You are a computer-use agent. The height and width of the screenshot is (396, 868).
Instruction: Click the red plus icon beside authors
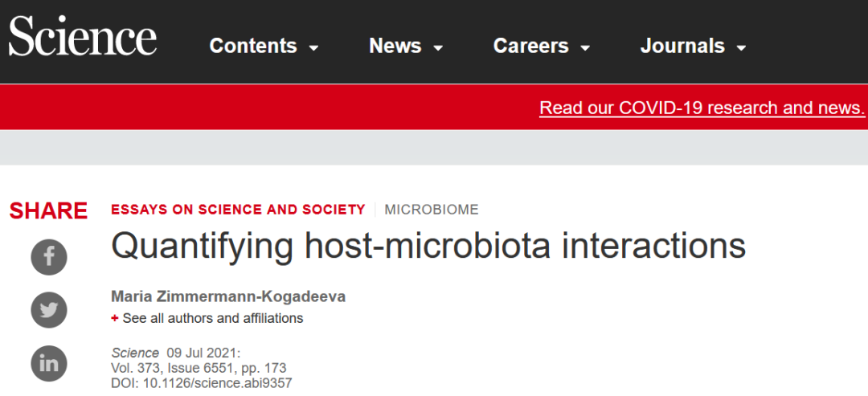pos(115,318)
